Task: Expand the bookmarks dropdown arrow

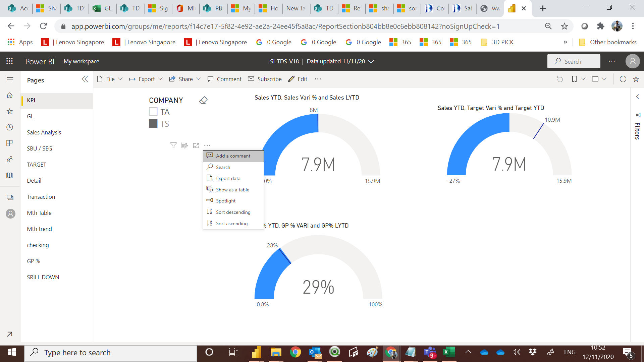Action: (x=583, y=79)
